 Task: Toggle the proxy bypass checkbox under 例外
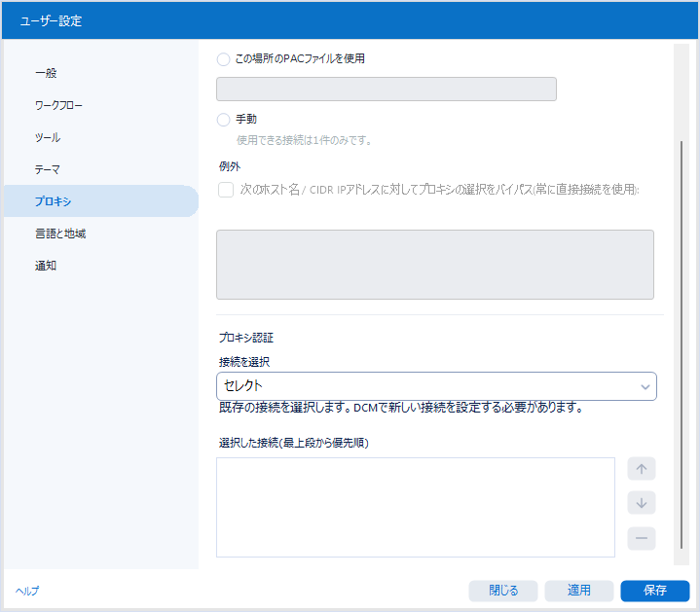(226, 190)
